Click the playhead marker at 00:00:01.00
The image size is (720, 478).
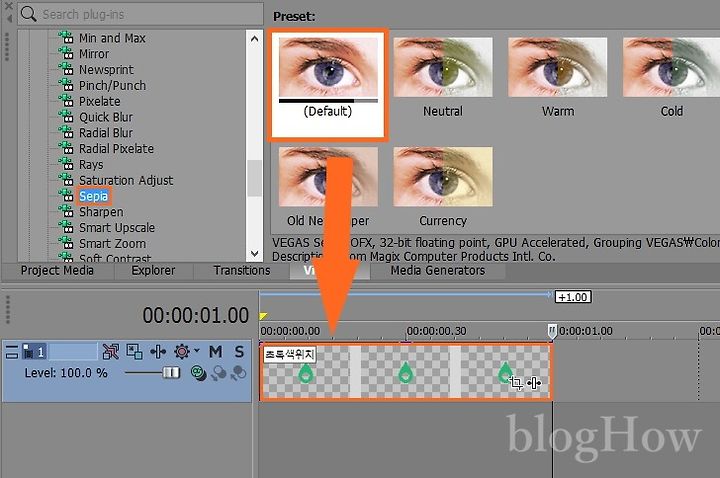552,331
